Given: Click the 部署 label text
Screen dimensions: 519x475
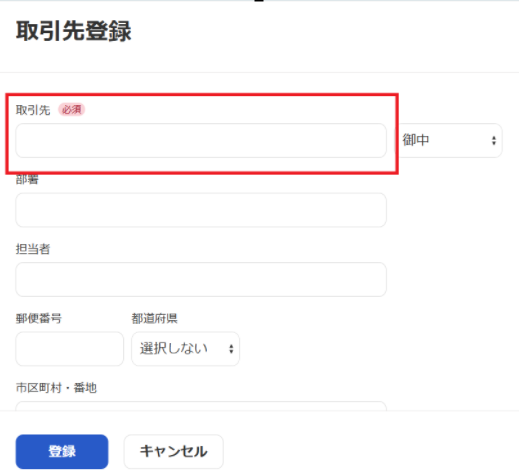Looking at the screenshot, I should coord(27,180).
